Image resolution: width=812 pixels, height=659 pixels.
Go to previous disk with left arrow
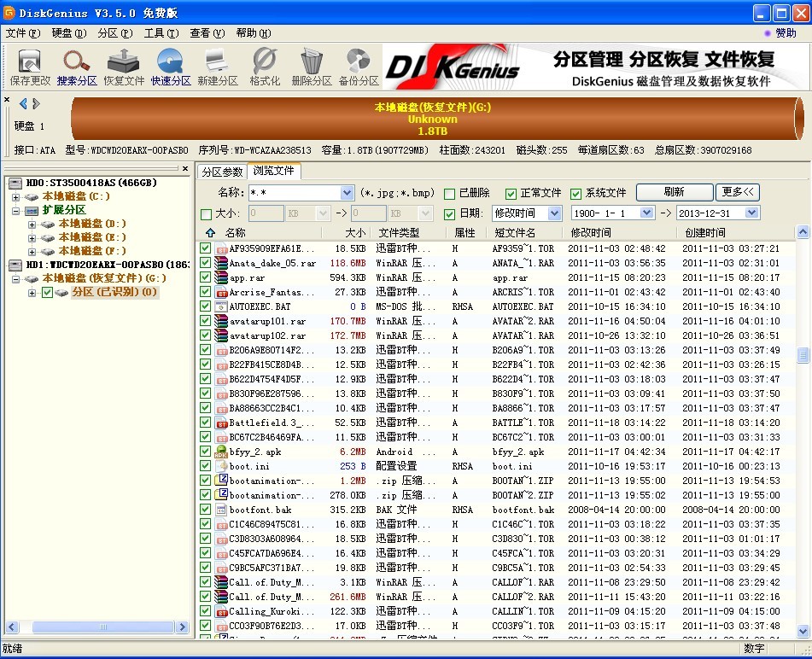tap(23, 103)
